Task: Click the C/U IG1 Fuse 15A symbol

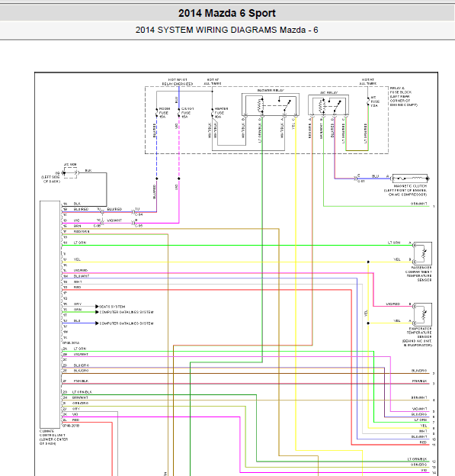Action: pos(179,113)
